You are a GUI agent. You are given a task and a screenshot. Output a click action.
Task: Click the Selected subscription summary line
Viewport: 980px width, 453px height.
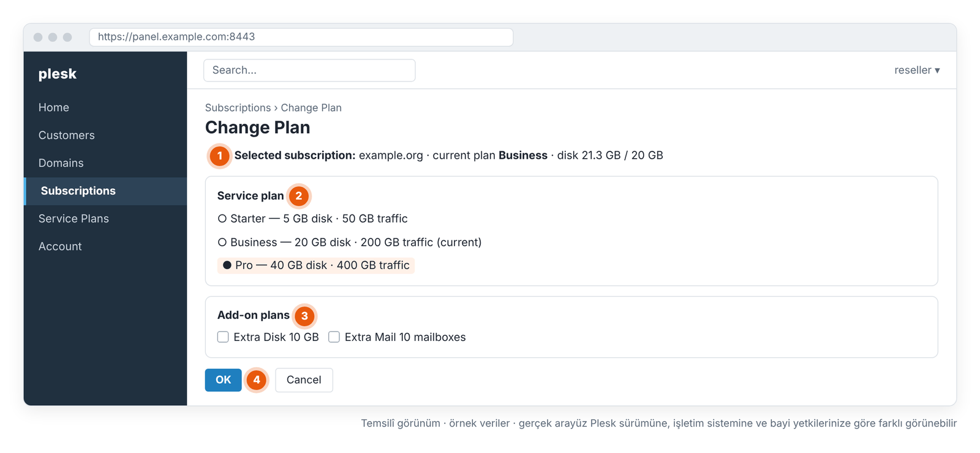[x=449, y=156]
